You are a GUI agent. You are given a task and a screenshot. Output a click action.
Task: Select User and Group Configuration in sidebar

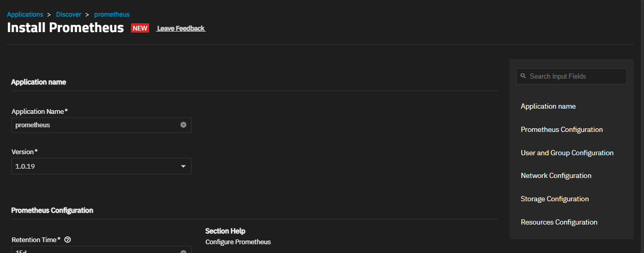[x=567, y=153]
